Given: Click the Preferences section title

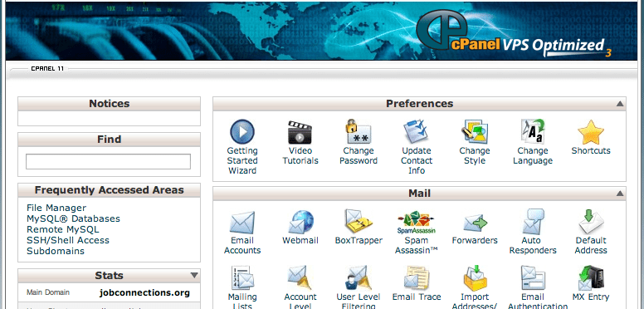Looking at the screenshot, I should pyautogui.click(x=419, y=104).
